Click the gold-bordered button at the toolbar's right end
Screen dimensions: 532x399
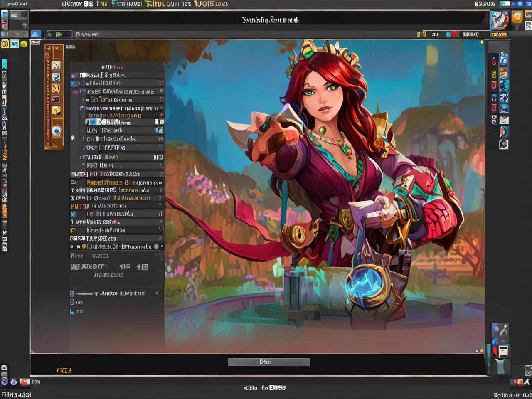point(499,34)
